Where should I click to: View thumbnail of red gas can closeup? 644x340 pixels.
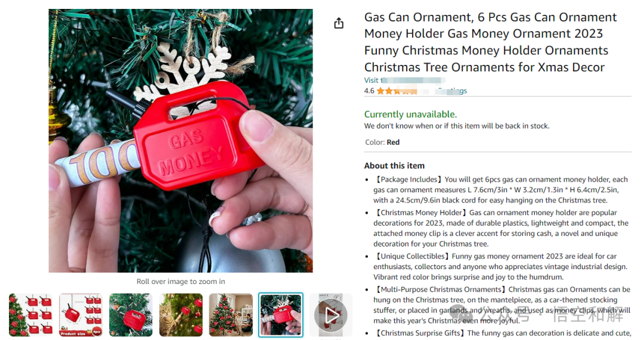click(131, 315)
